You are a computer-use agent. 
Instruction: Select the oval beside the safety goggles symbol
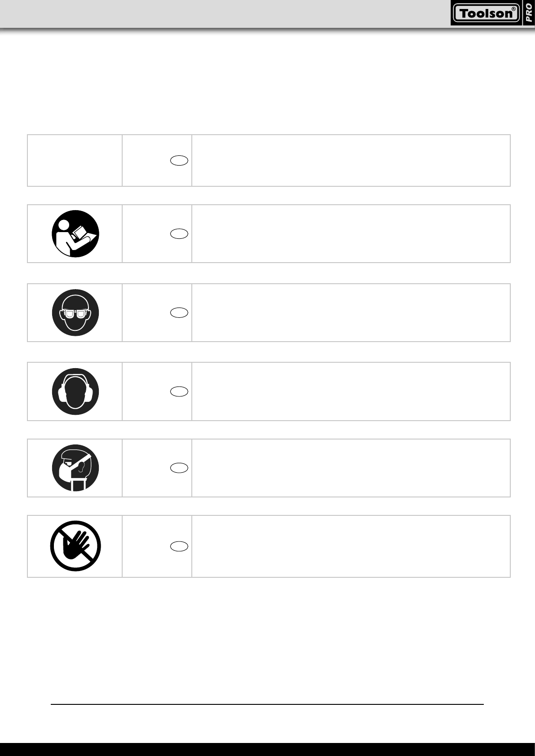[x=179, y=312]
